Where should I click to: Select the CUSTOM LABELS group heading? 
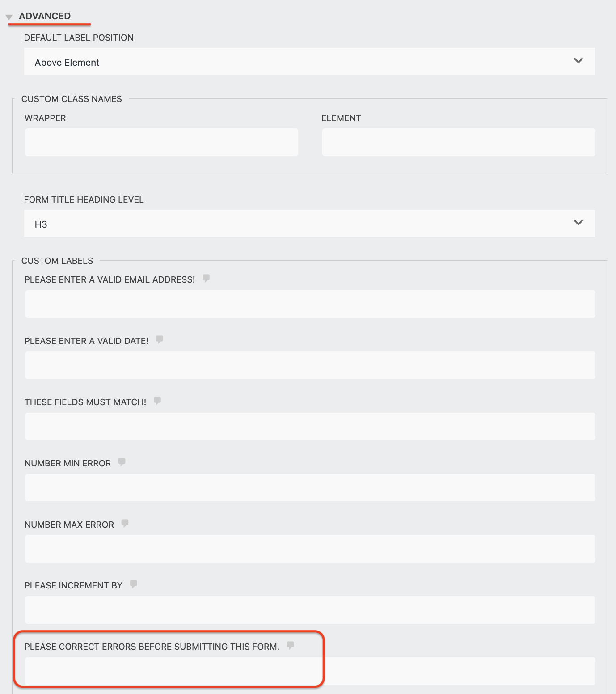(57, 261)
